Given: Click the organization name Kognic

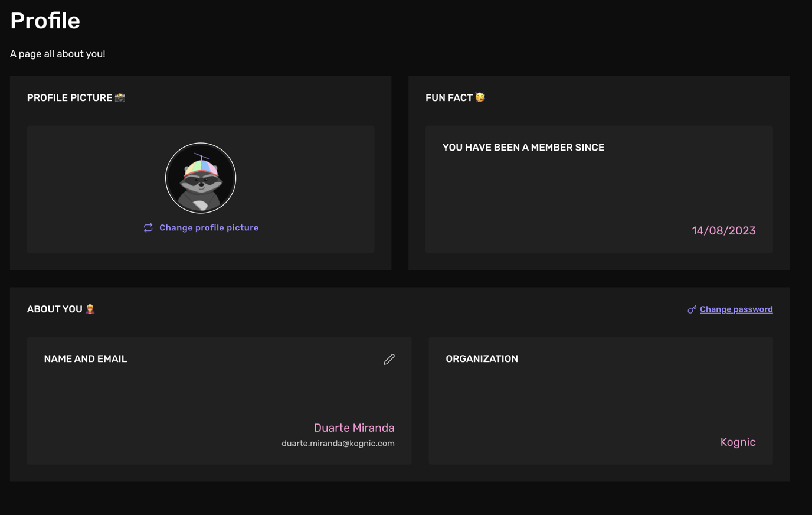Looking at the screenshot, I should tap(738, 442).
